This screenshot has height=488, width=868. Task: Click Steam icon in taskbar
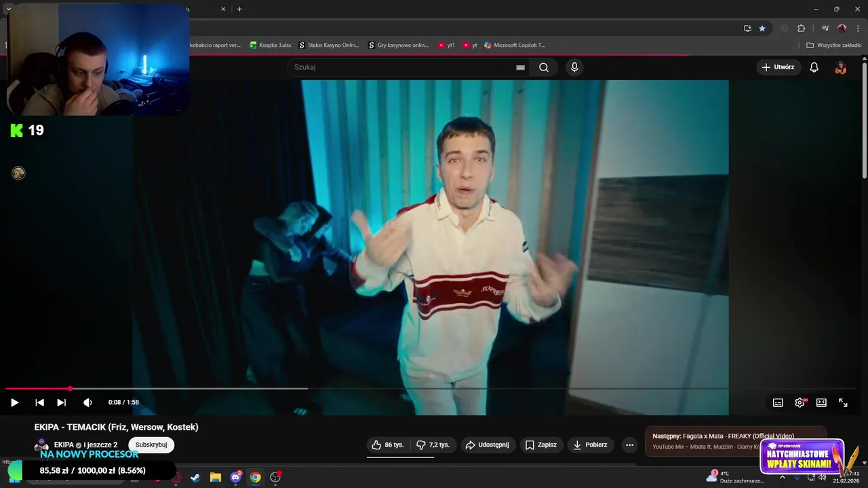pos(195,477)
